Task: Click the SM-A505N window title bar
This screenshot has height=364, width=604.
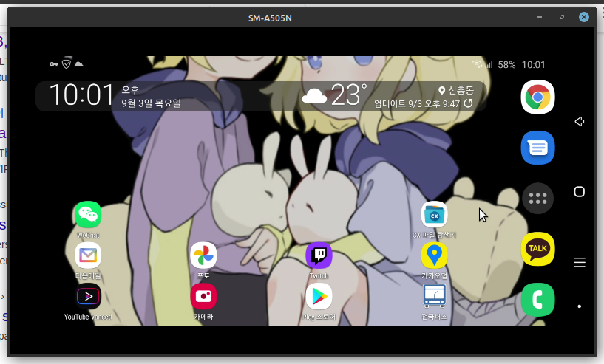Action: click(270, 18)
